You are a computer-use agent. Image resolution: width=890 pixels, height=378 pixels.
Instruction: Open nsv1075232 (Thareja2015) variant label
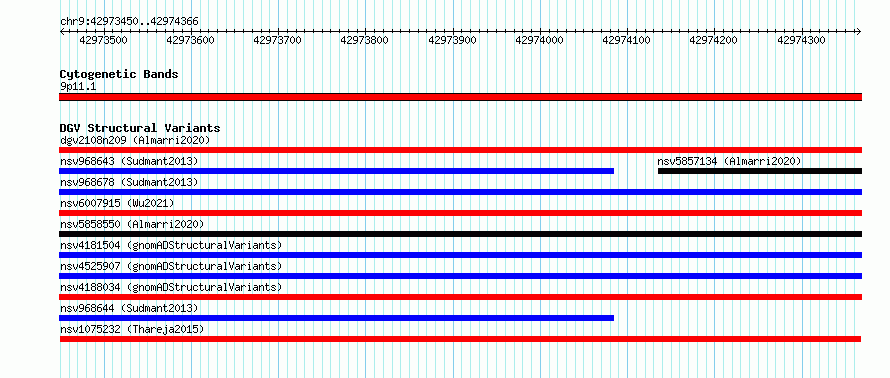point(132,329)
